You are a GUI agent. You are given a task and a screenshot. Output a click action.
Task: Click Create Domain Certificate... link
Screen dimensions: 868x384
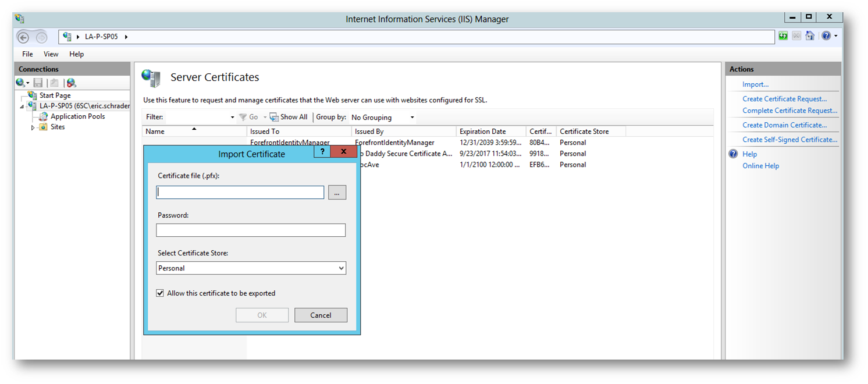(x=784, y=125)
